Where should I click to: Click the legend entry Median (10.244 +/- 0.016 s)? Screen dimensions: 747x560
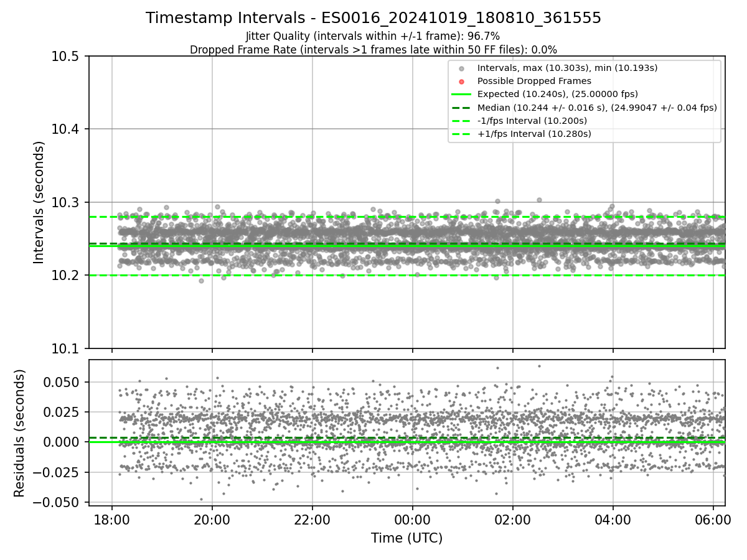point(597,107)
